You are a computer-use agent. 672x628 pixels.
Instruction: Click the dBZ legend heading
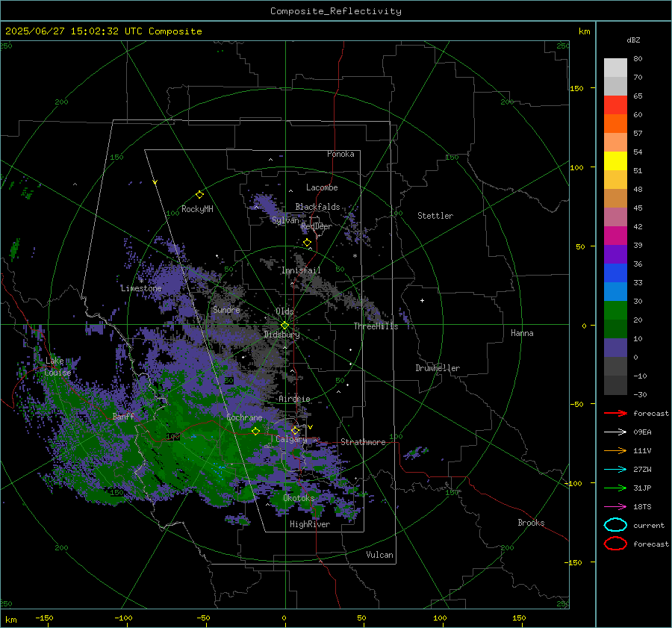pos(633,40)
